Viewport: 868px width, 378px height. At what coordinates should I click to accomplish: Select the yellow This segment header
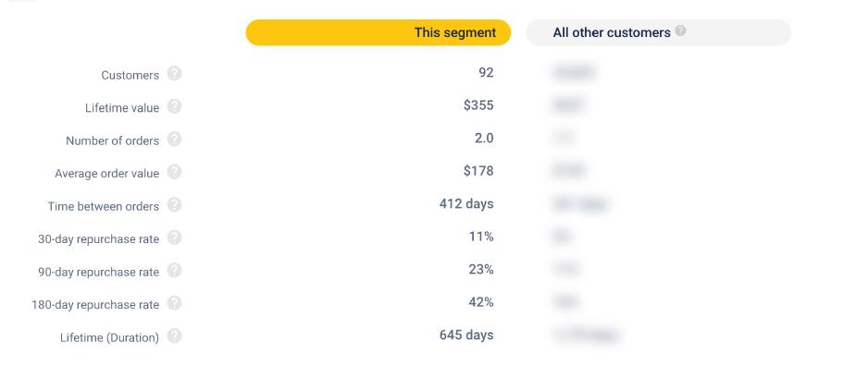tap(378, 32)
